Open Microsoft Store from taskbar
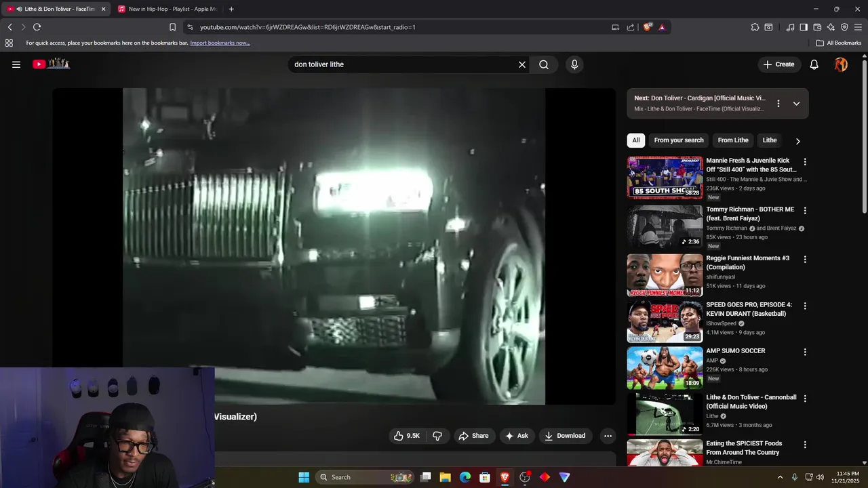 pos(485,477)
